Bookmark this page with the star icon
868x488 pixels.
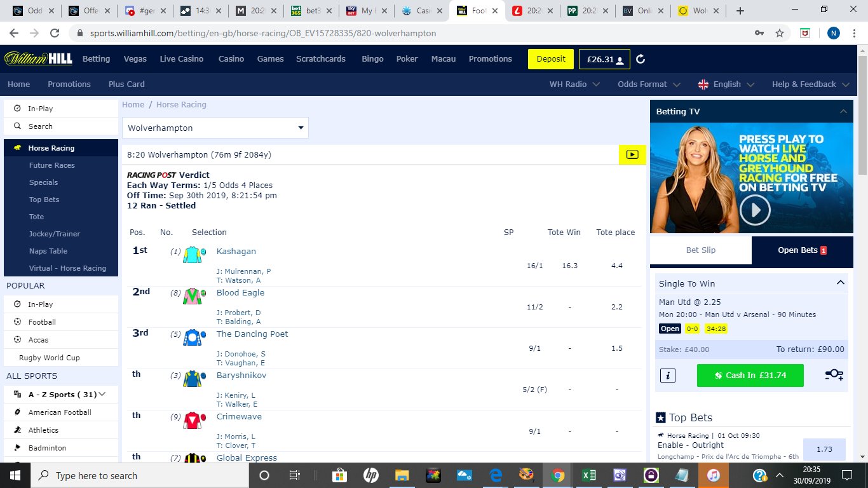click(780, 33)
